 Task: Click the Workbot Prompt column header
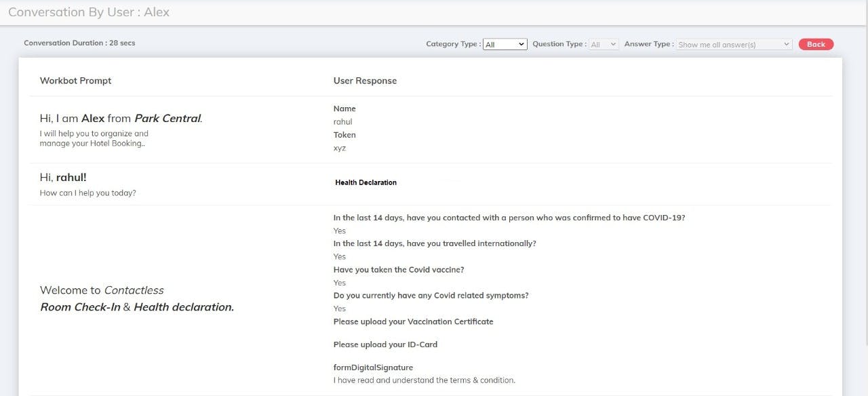(x=75, y=81)
